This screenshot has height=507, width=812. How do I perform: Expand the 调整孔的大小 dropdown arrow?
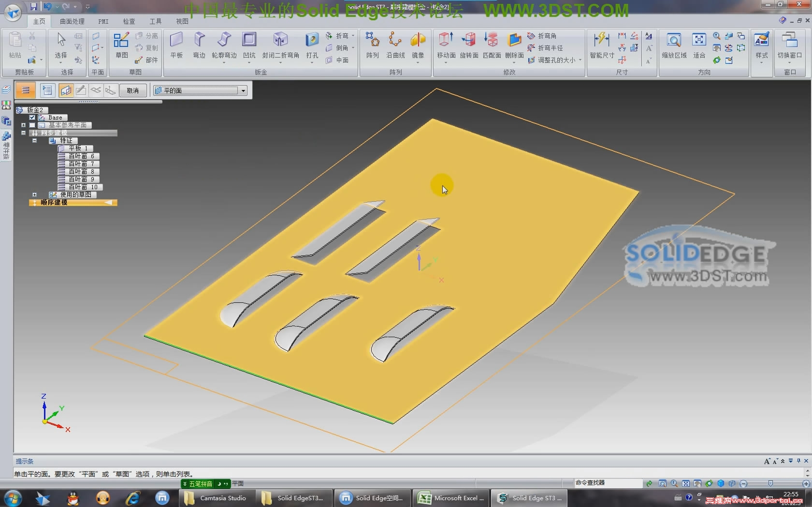(x=580, y=60)
